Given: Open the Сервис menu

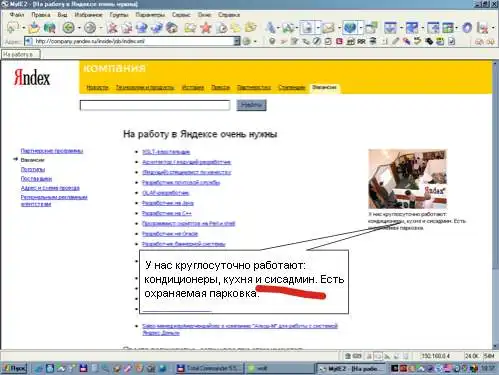Looking at the screenshot, I should pyautogui.click(x=181, y=15).
